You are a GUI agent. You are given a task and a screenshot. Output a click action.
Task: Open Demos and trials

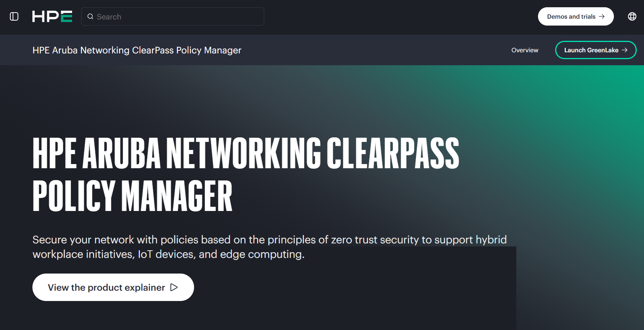pos(576,16)
